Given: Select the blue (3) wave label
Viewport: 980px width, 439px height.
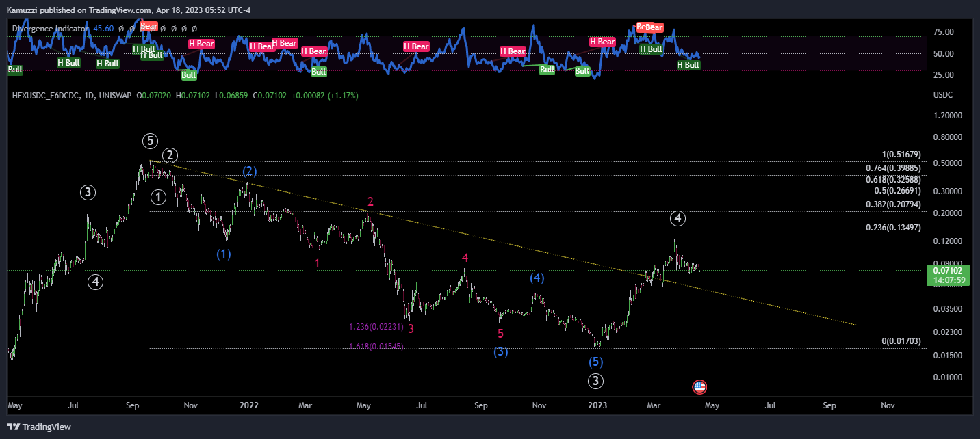Looking at the screenshot, I should [x=501, y=351].
